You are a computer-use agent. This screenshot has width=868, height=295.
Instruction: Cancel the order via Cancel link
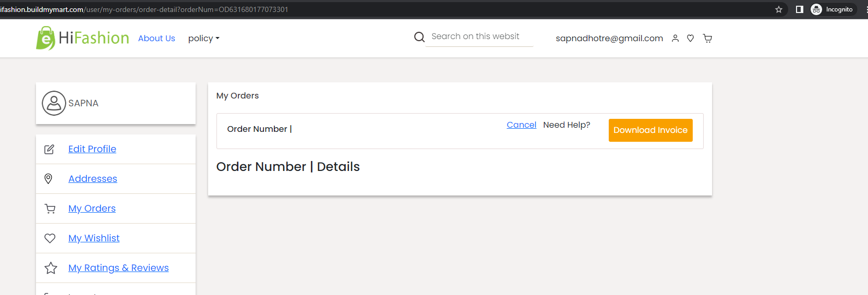click(522, 125)
